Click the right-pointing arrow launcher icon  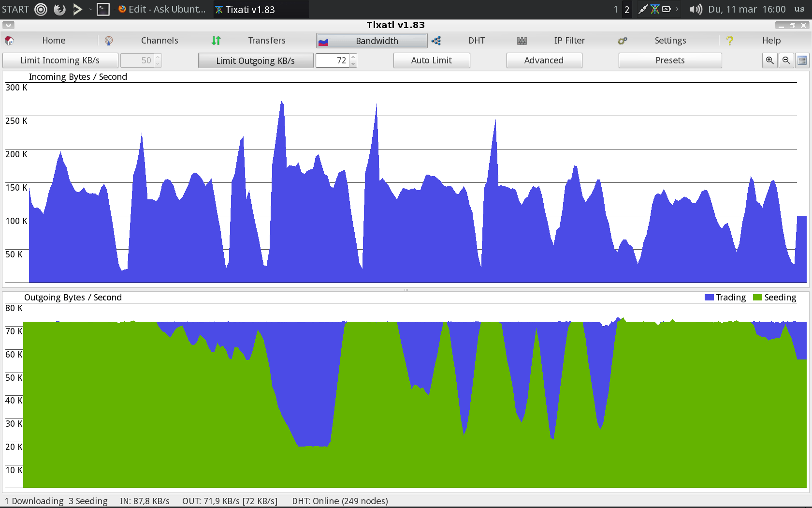[77, 9]
